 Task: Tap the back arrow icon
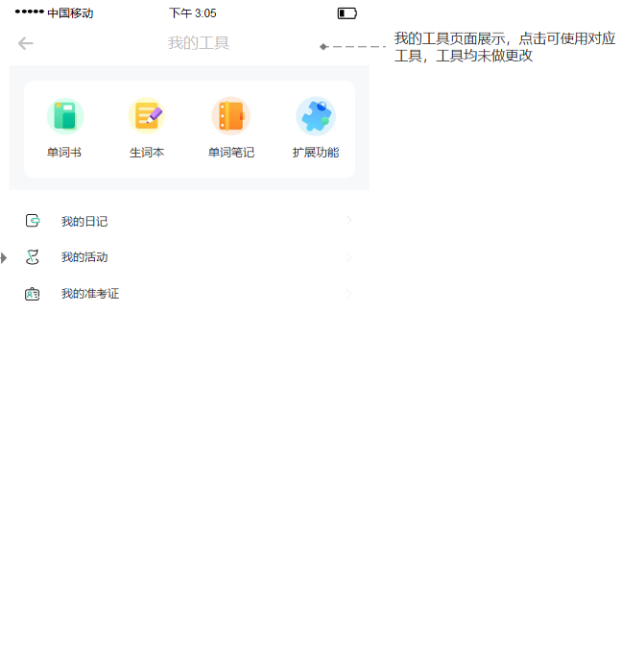(26, 43)
